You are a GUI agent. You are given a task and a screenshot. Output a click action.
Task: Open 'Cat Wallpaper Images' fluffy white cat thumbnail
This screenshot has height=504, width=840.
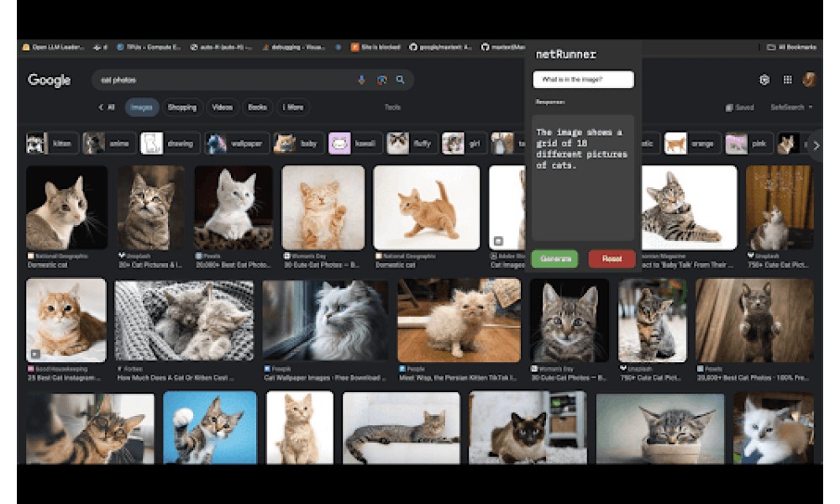click(x=325, y=320)
